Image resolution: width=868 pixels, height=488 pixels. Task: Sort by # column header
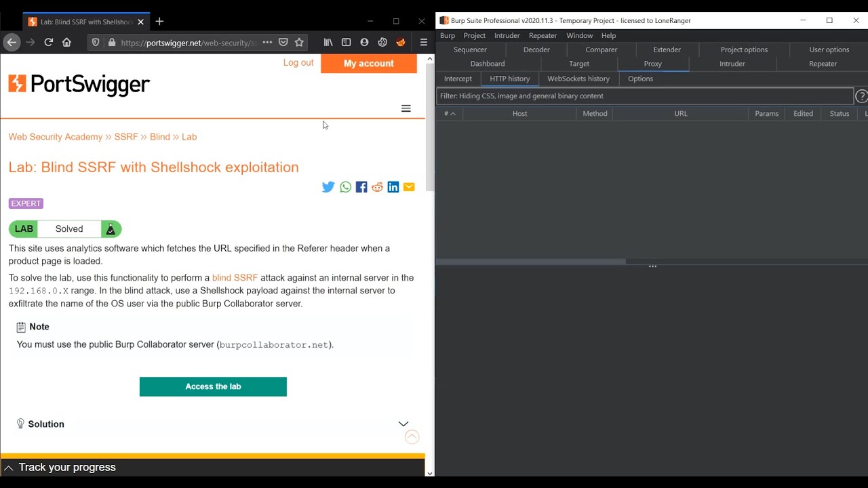(x=450, y=113)
